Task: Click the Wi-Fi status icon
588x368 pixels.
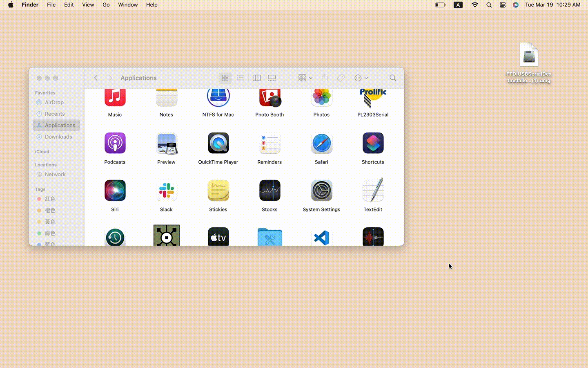Action: point(474,5)
